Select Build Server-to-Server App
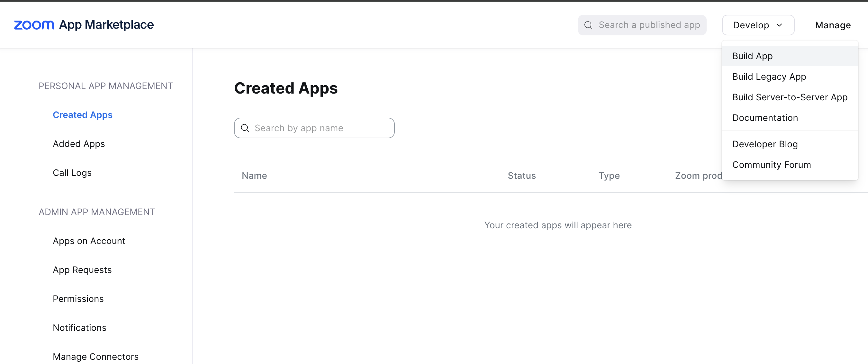This screenshot has width=868, height=364. (790, 97)
